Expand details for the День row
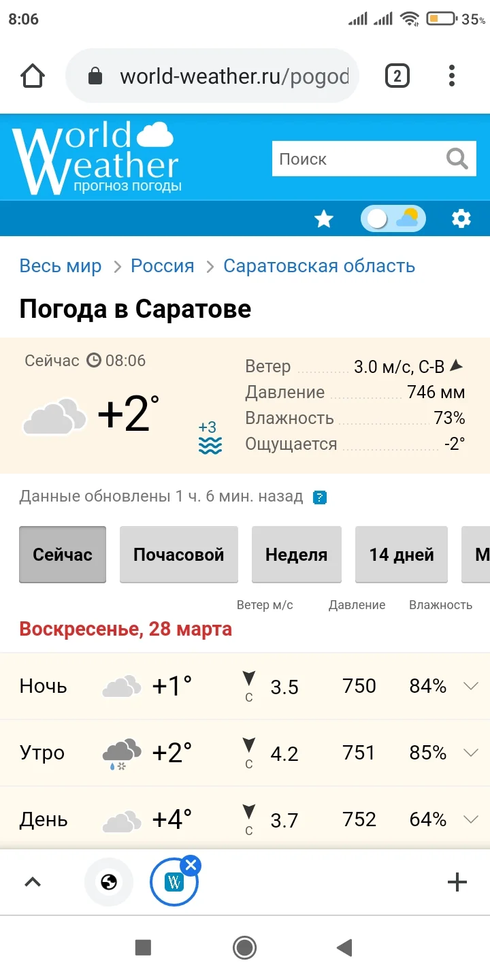Image resolution: width=490 pixels, height=980 pixels. (472, 820)
